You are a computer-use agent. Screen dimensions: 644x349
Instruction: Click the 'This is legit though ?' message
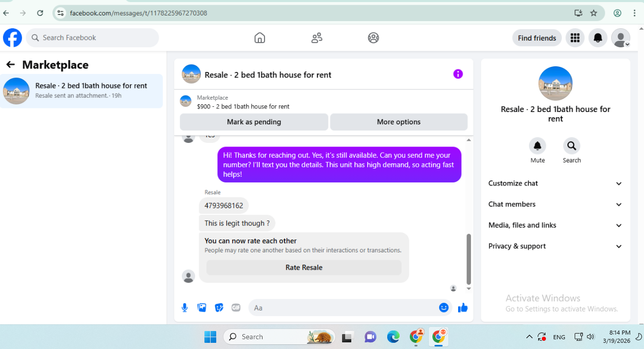click(237, 223)
